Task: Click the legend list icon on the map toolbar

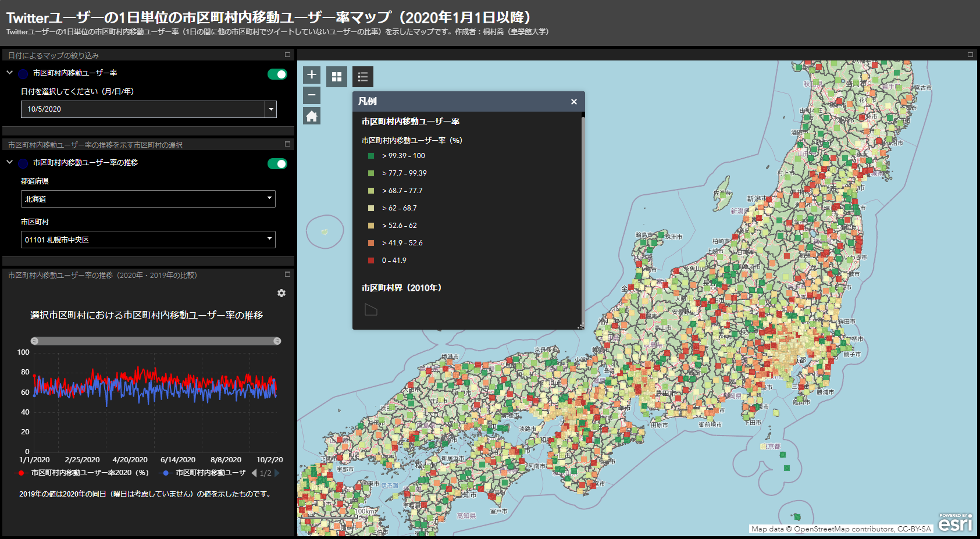Action: click(x=362, y=76)
